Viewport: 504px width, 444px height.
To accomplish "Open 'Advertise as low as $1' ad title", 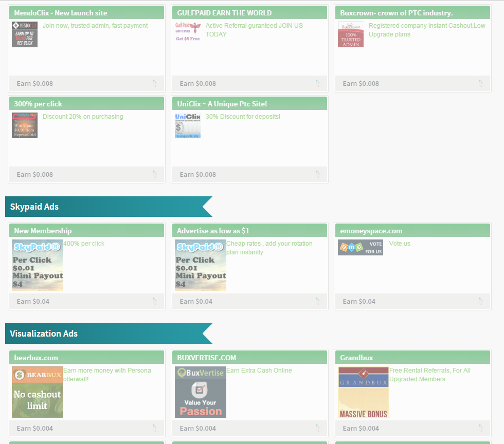I will click(x=213, y=231).
